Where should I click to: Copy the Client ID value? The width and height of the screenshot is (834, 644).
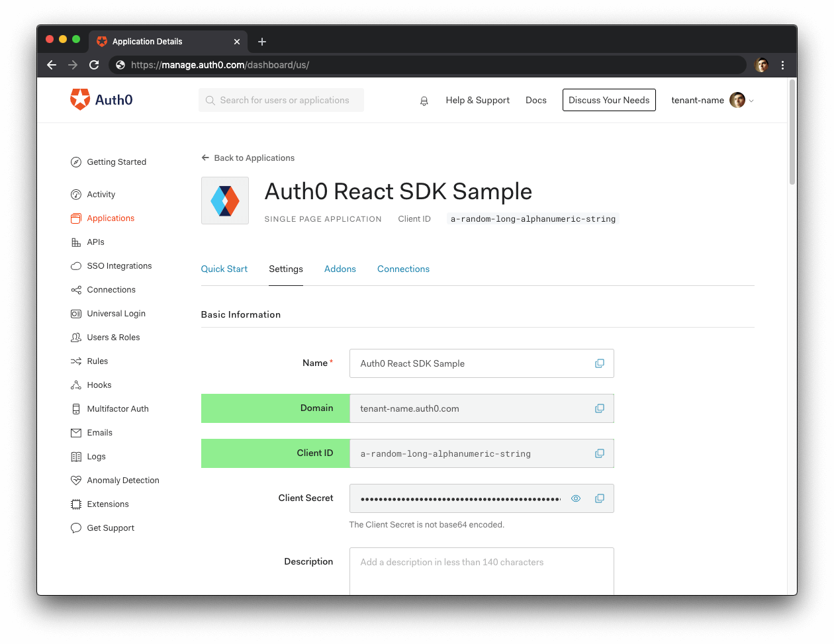pyautogui.click(x=600, y=453)
